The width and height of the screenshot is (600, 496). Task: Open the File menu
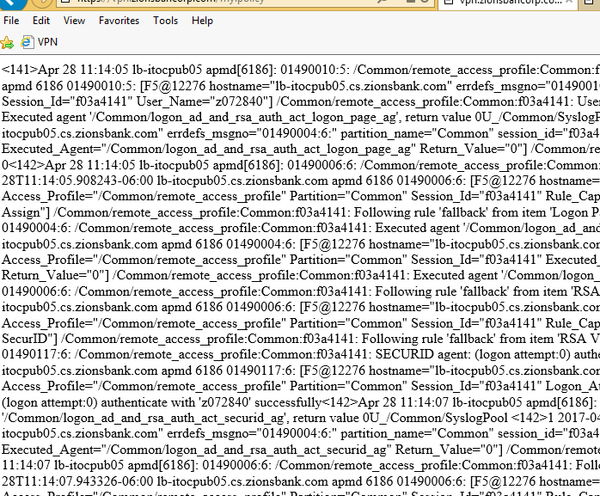(x=11, y=20)
